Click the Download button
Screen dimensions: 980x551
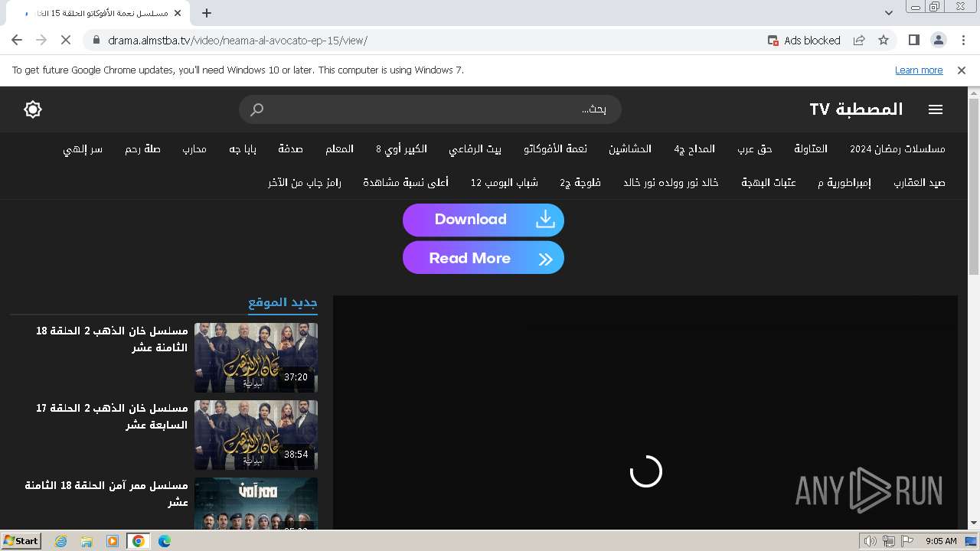(483, 220)
